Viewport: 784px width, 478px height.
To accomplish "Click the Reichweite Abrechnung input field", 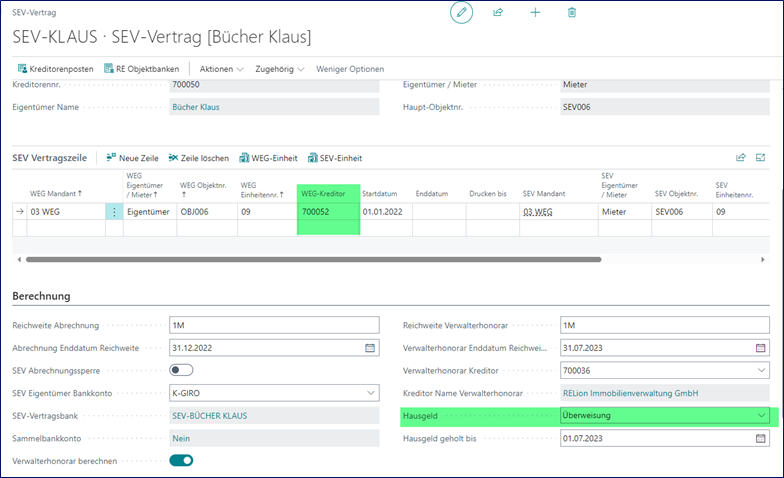I will coord(274,325).
